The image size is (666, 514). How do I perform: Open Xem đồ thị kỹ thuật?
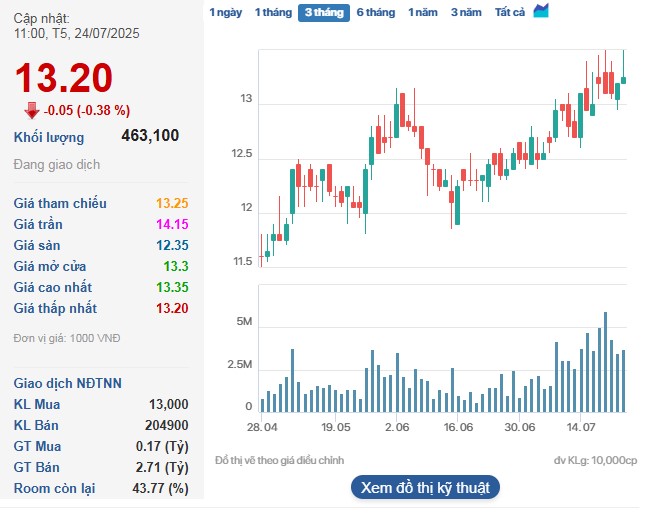(x=424, y=488)
